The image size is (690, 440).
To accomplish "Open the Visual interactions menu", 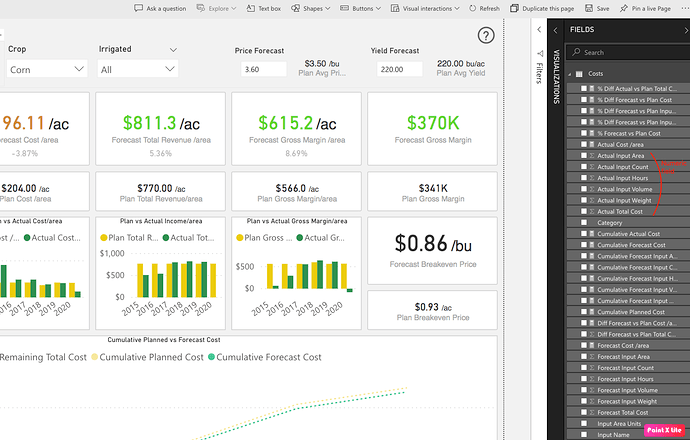I will click(x=425, y=8).
